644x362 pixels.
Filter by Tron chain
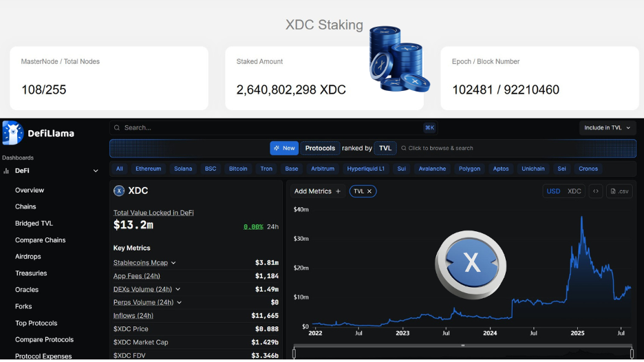coord(266,169)
